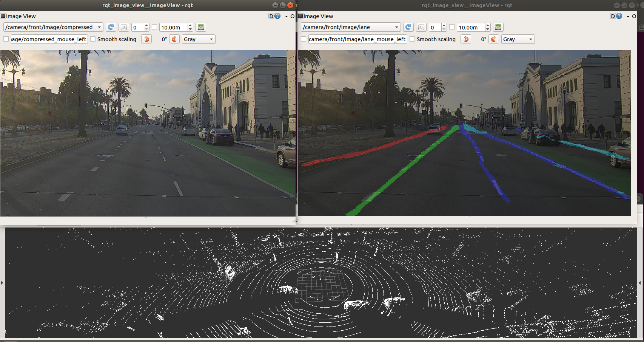The width and height of the screenshot is (644, 342).
Task: Click the point cloud 3D view
Action: pyautogui.click(x=321, y=283)
